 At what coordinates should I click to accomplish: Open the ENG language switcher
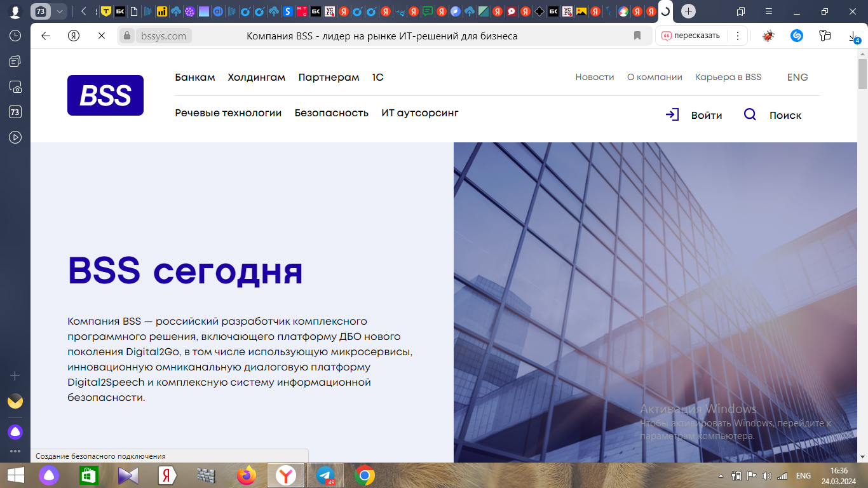[797, 77]
